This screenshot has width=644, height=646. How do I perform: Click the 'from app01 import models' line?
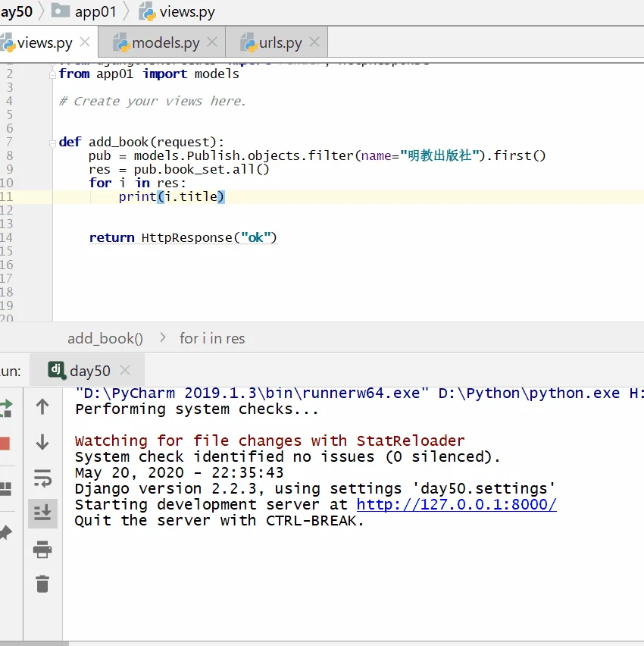point(149,74)
